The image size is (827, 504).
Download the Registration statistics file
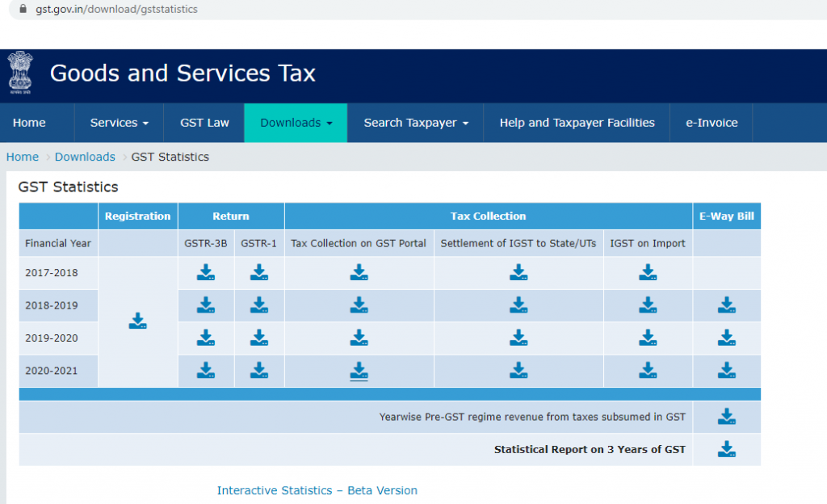(x=138, y=321)
